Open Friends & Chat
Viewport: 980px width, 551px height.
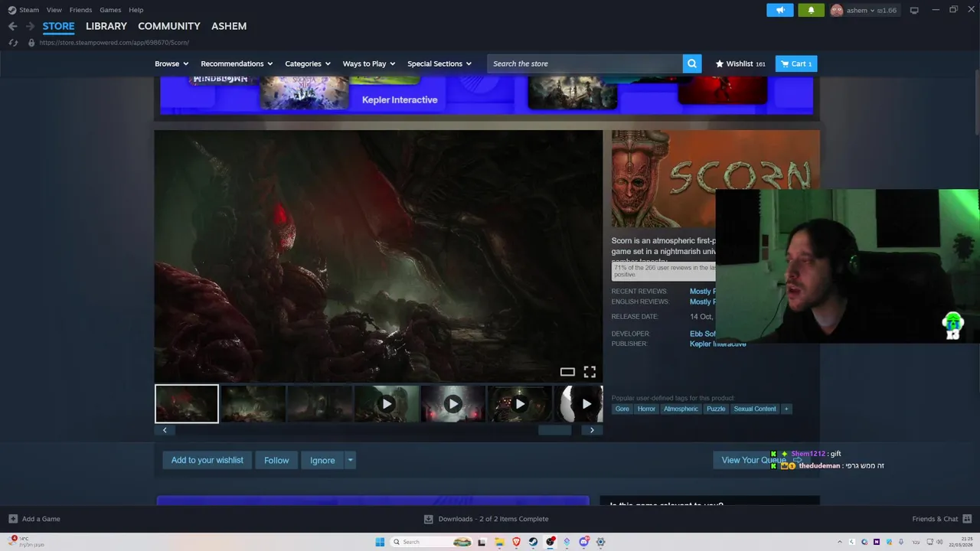[941, 519]
